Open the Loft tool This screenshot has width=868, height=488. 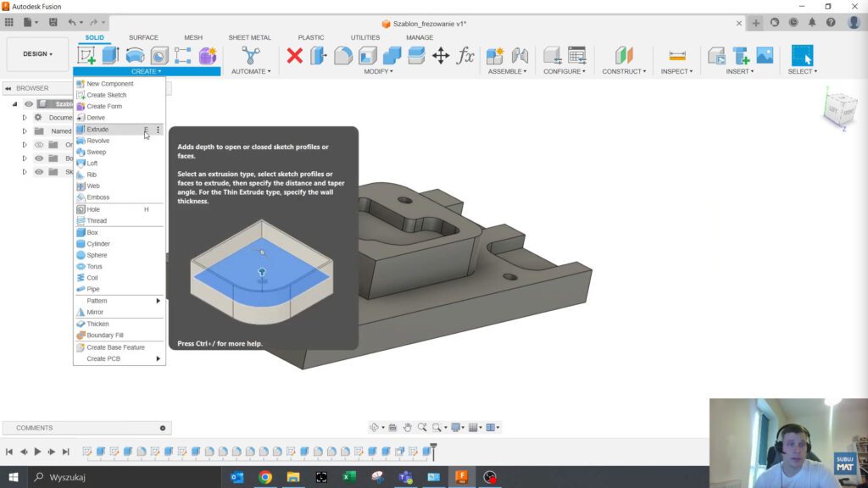[92, 163]
